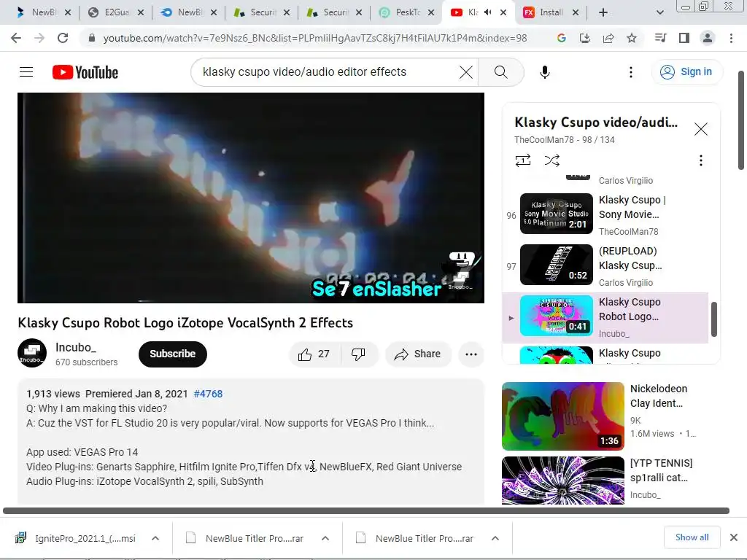Close the downloads bar
Viewport: 747px width, 560px height.
(x=734, y=537)
